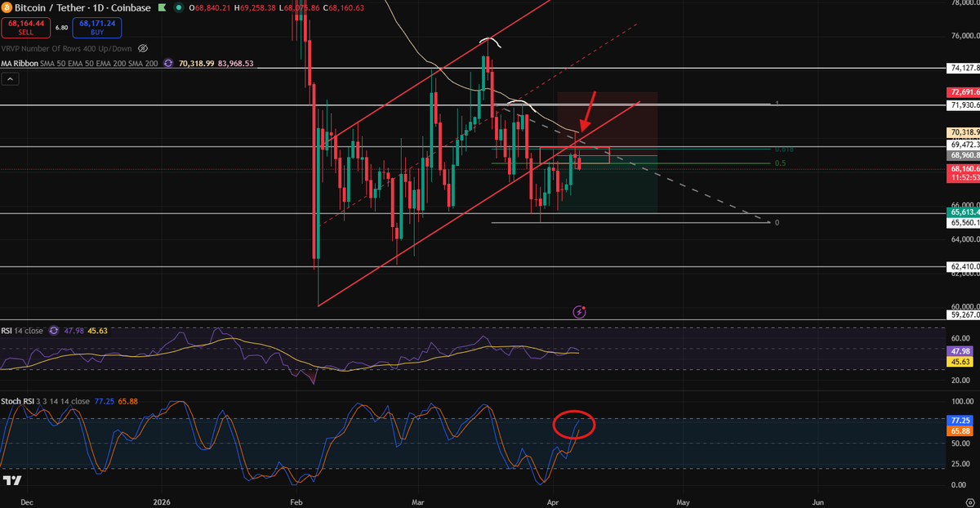This screenshot has width=980, height=508.
Task: Click the 70,318.99 MA Ribbon value
Action: pyautogui.click(x=195, y=63)
